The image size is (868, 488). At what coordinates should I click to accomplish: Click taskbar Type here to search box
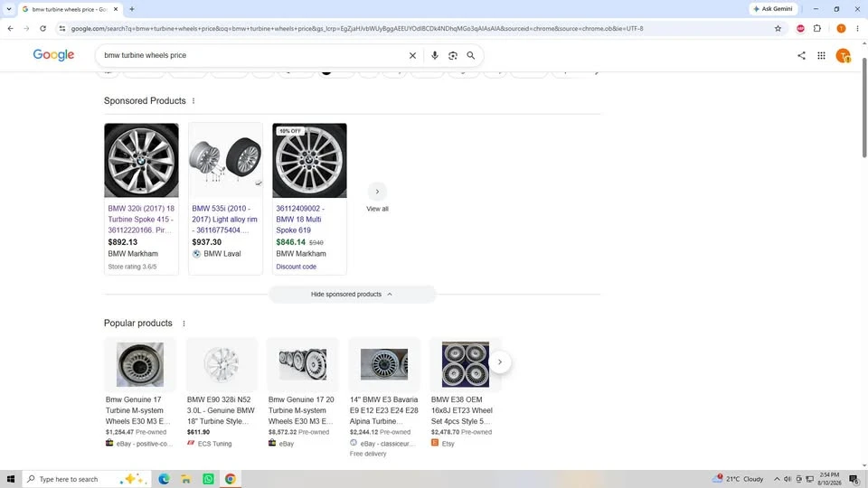pyautogui.click(x=87, y=479)
